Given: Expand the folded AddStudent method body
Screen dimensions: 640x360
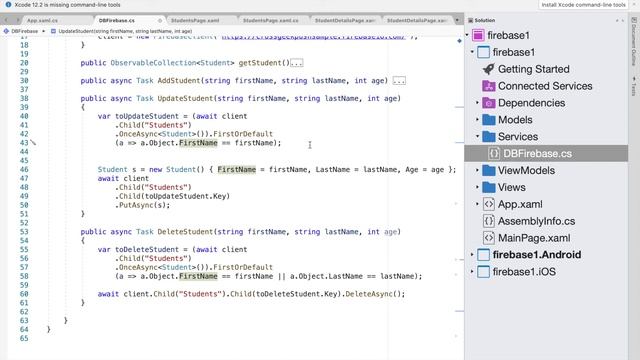Looking at the screenshot, I should point(399,81).
